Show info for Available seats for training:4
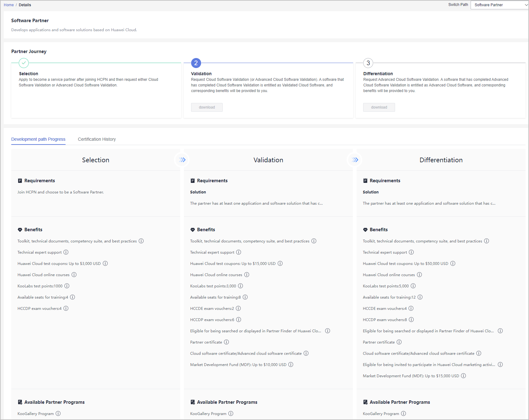This screenshot has width=529, height=420. (72, 297)
